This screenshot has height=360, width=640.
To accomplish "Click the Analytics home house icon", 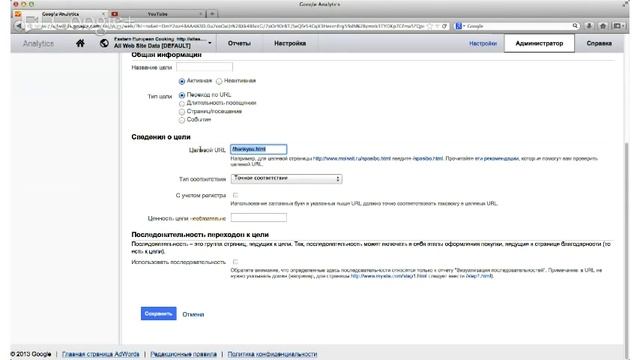I will pos(80,43).
